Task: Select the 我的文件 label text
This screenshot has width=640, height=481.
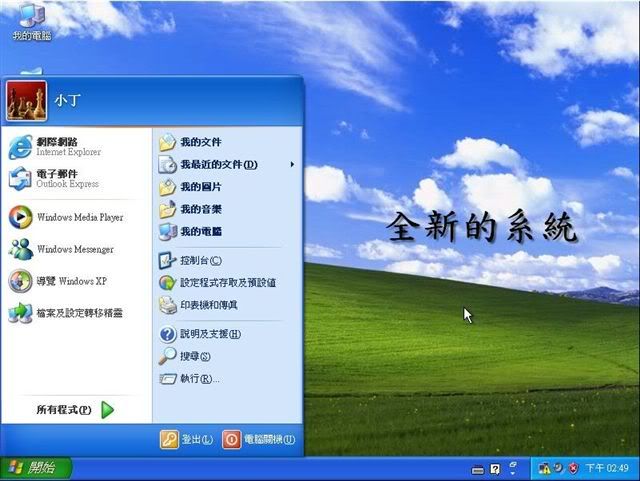Action: tap(201, 142)
